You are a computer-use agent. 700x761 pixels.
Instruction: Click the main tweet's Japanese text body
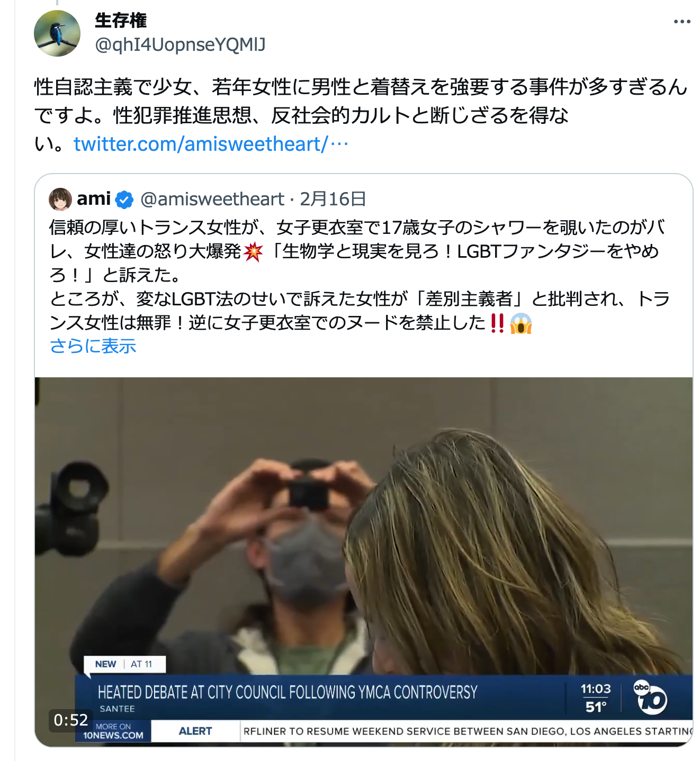[360, 115]
